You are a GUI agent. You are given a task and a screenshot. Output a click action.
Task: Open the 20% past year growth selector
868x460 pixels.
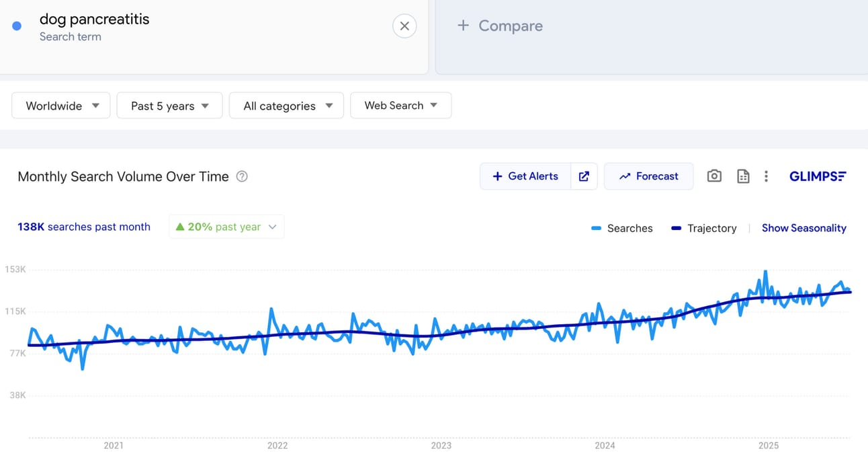click(226, 227)
